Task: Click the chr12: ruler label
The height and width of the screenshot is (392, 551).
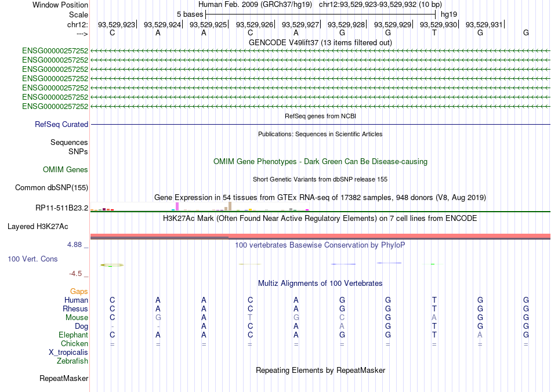Action: 77,24
